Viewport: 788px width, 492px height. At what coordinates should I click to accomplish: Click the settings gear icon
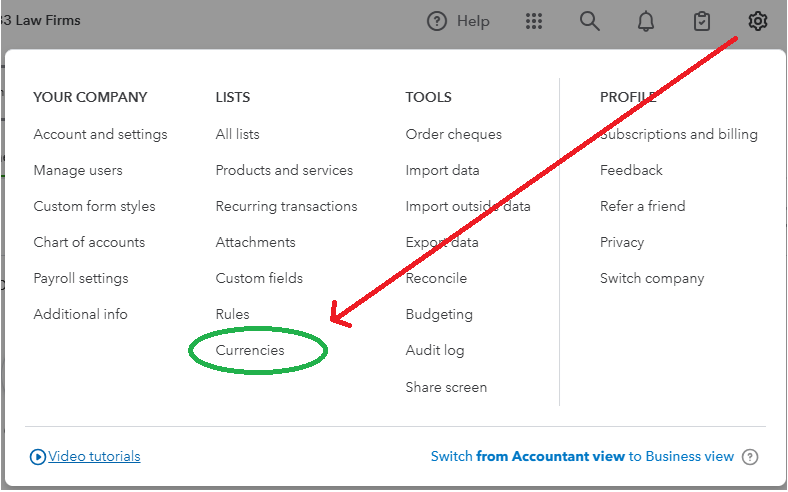[758, 21]
